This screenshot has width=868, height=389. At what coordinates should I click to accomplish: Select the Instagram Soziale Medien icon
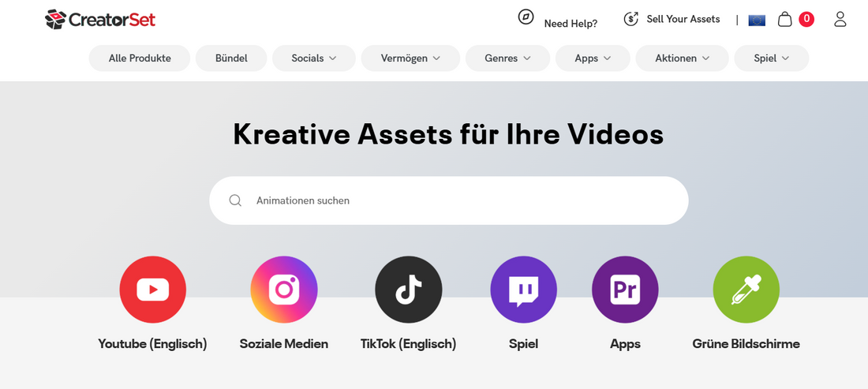[x=283, y=290]
